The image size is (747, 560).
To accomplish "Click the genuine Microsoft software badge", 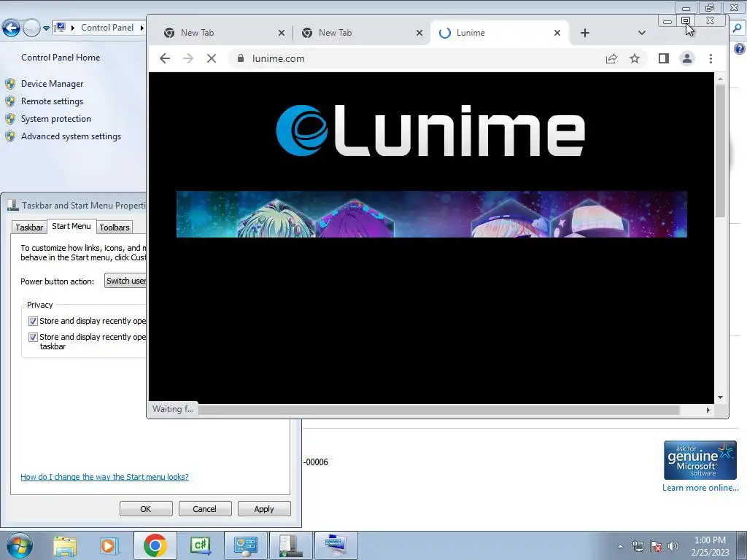I will coord(700,460).
